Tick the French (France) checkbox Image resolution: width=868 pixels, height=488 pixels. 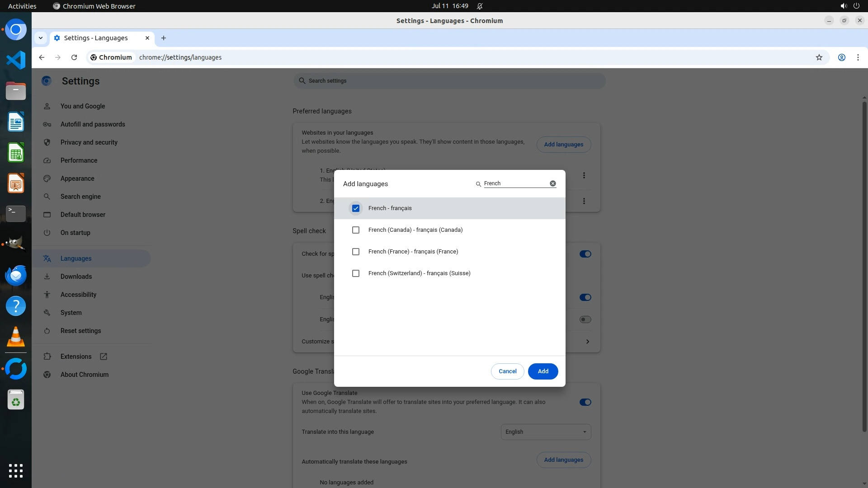[356, 252]
